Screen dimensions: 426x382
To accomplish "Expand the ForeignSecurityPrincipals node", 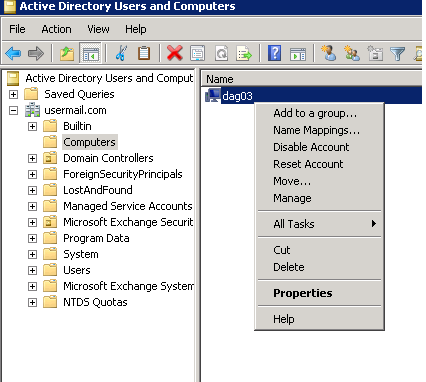I will [32, 174].
